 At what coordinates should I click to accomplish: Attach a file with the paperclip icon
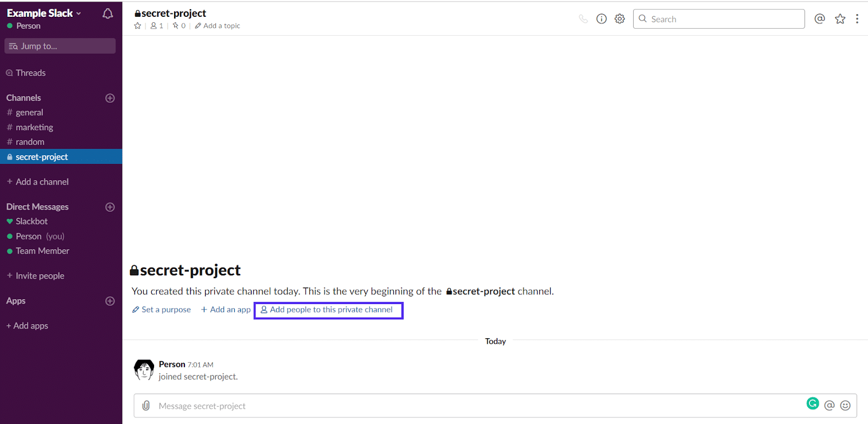(x=146, y=406)
